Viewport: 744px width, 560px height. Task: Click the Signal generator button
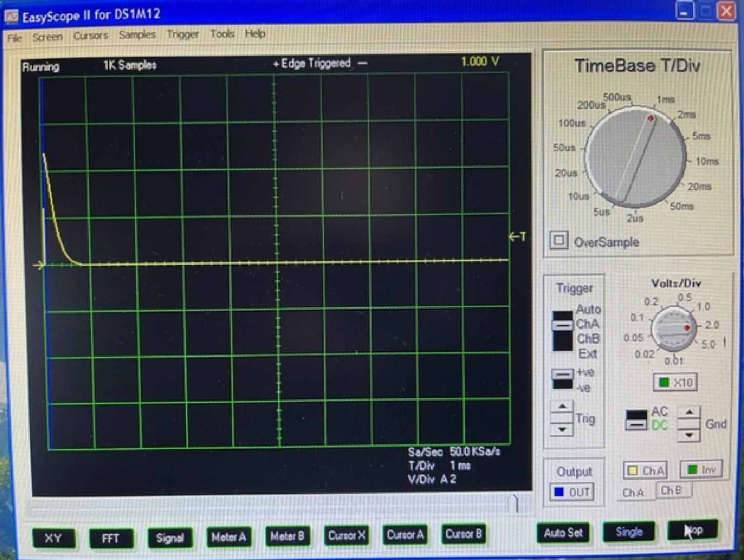coord(170,537)
